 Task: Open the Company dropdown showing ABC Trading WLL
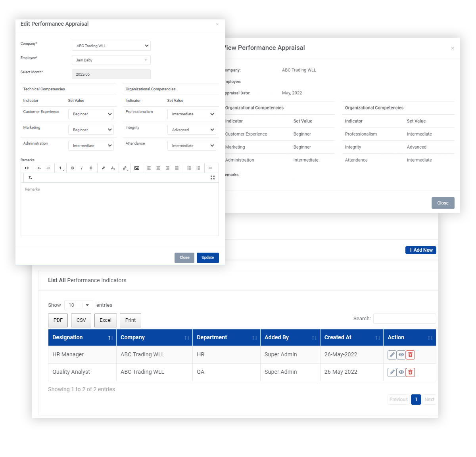[x=111, y=46]
